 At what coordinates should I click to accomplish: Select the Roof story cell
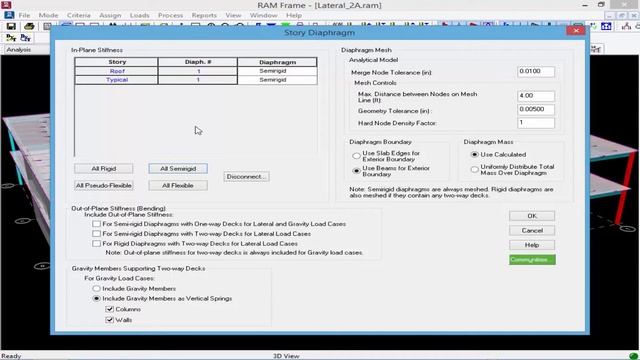tap(117, 71)
